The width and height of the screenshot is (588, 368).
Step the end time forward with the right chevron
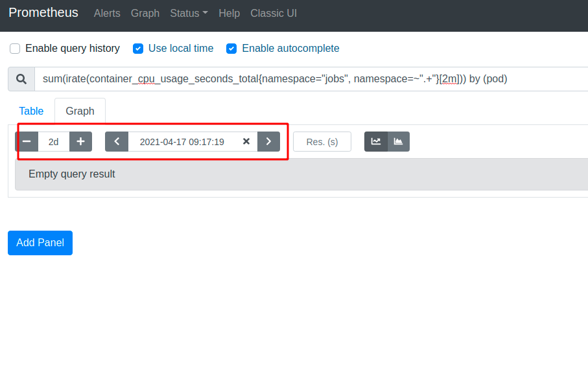[268, 142]
